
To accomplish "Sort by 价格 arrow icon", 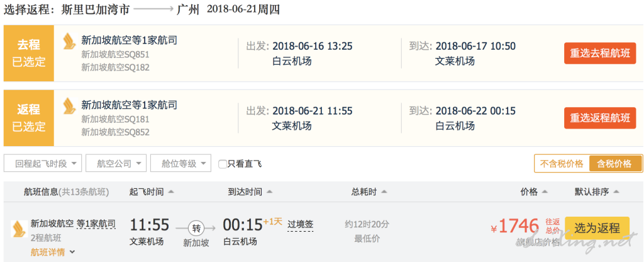I will coord(545,191).
